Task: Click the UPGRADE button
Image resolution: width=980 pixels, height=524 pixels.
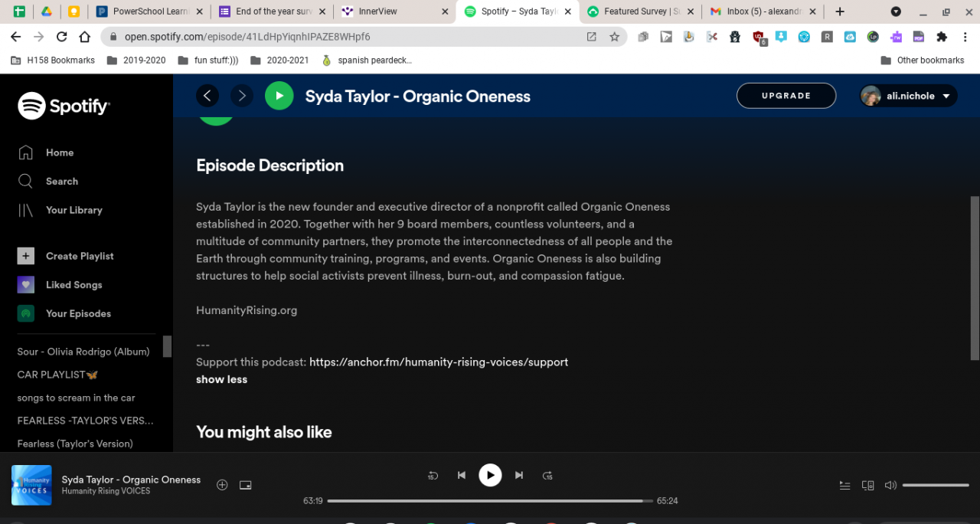Action: pos(786,96)
